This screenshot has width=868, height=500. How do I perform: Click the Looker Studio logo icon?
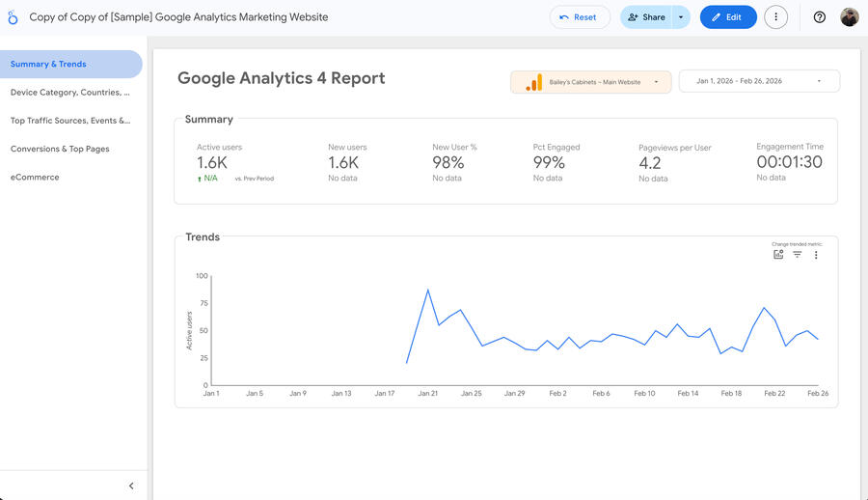[x=13, y=17]
